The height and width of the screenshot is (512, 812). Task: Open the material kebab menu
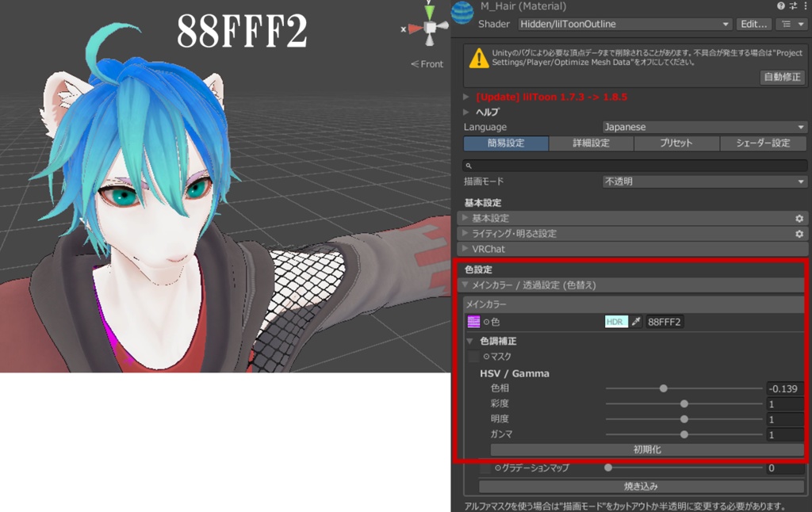806,6
